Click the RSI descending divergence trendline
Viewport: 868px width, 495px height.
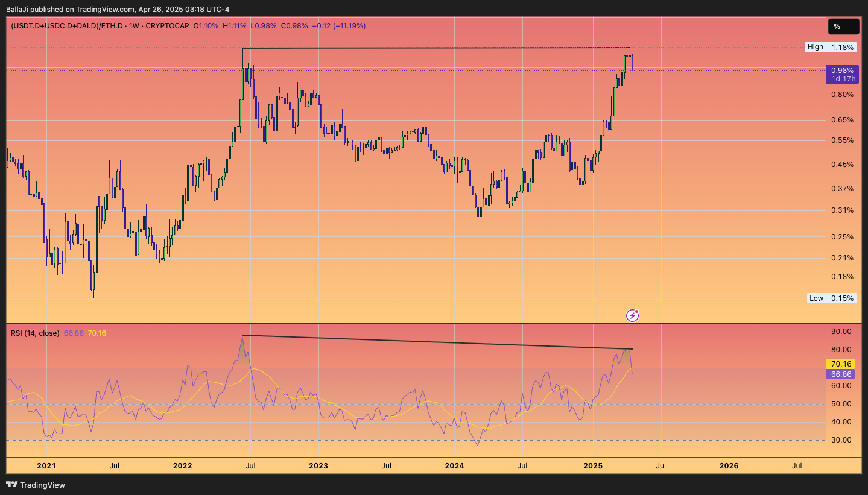click(437, 342)
